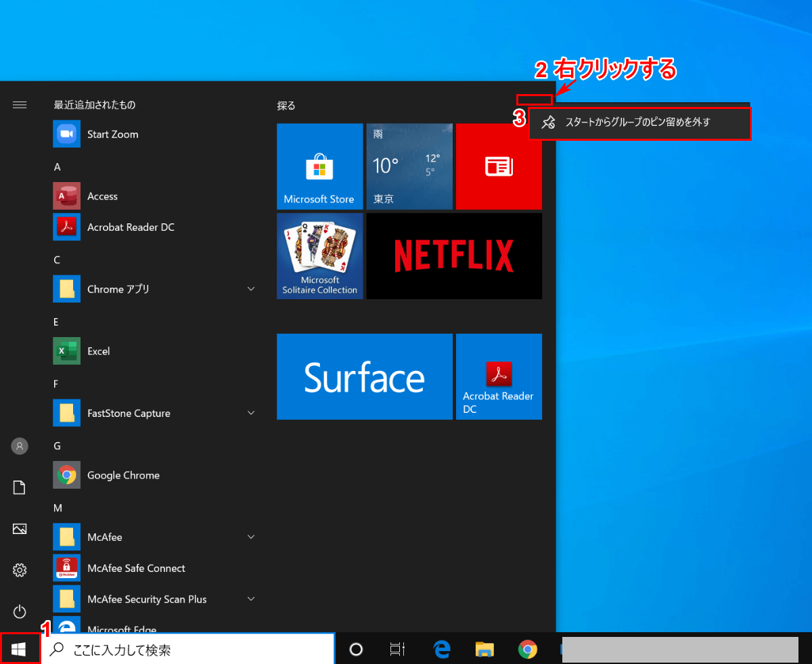
Task: Open File Explorer from taskbar
Action: tap(484, 650)
